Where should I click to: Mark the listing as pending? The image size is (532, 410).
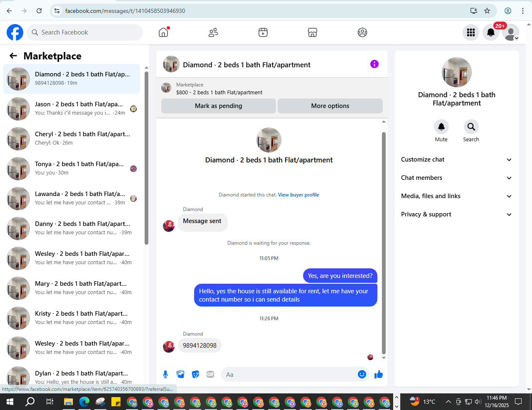[219, 106]
